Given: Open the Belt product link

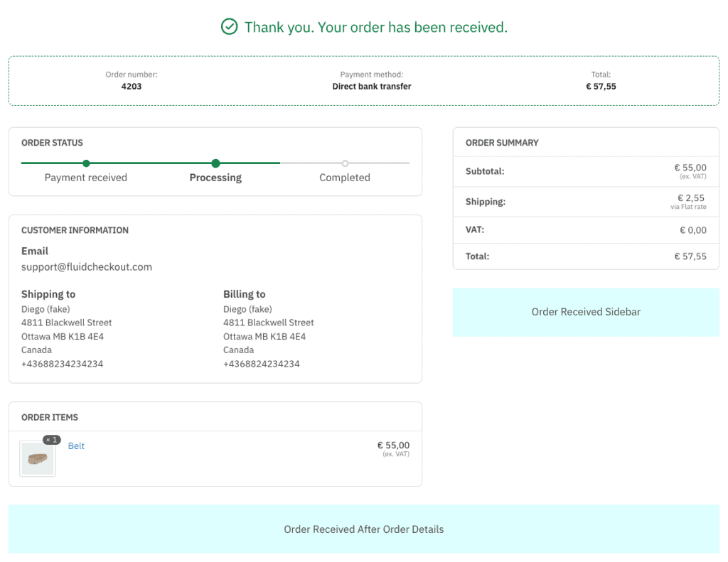Looking at the screenshot, I should point(76,445).
